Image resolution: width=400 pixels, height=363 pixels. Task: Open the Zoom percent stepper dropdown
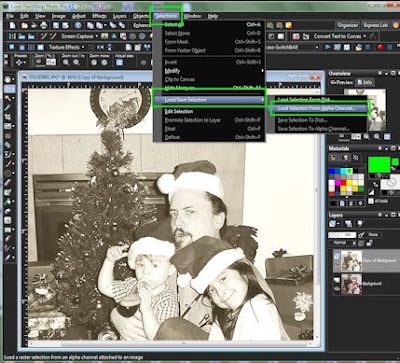click(52, 62)
